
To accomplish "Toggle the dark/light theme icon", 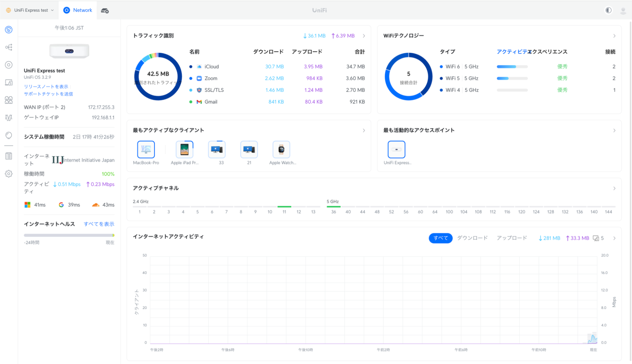I will pos(608,10).
